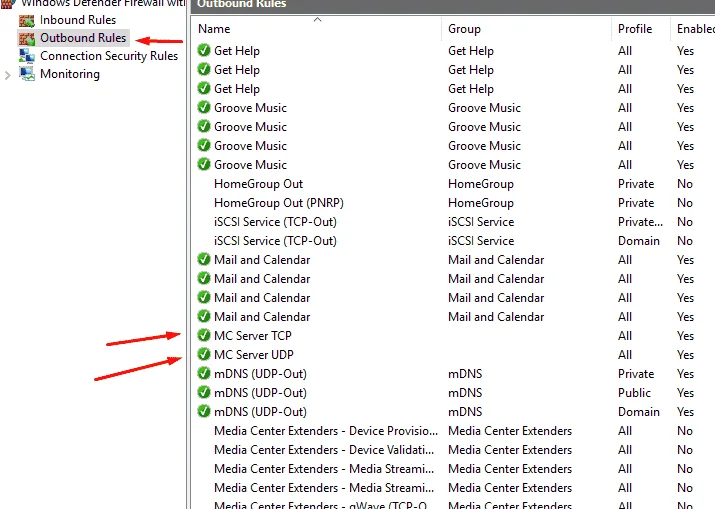
Task: Click the Inbound Rules tree icon
Action: [26, 21]
